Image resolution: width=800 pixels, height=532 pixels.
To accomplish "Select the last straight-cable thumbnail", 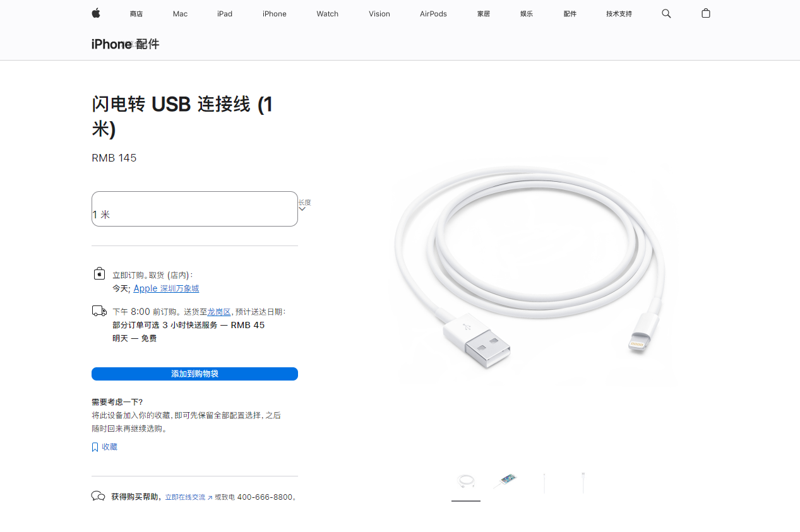I will coord(583,483).
